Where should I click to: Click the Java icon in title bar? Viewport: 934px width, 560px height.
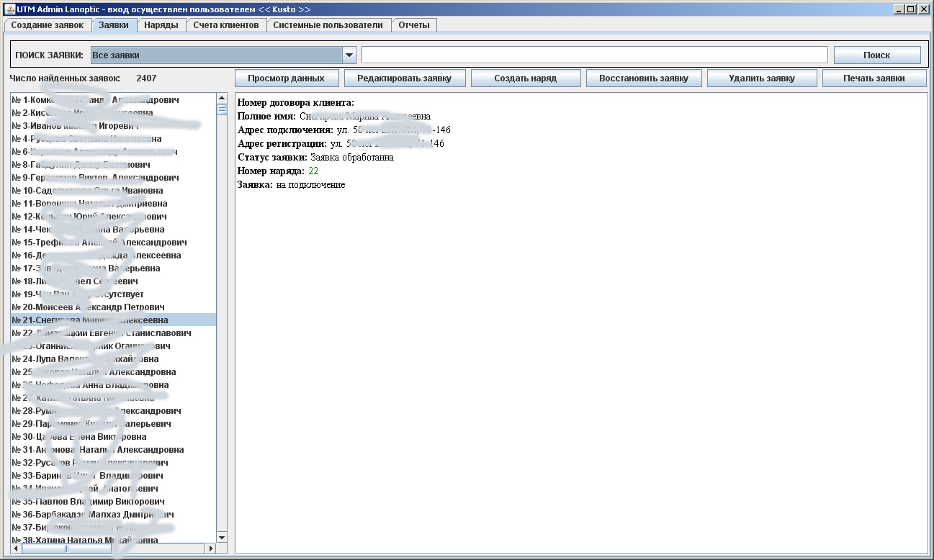[9, 9]
